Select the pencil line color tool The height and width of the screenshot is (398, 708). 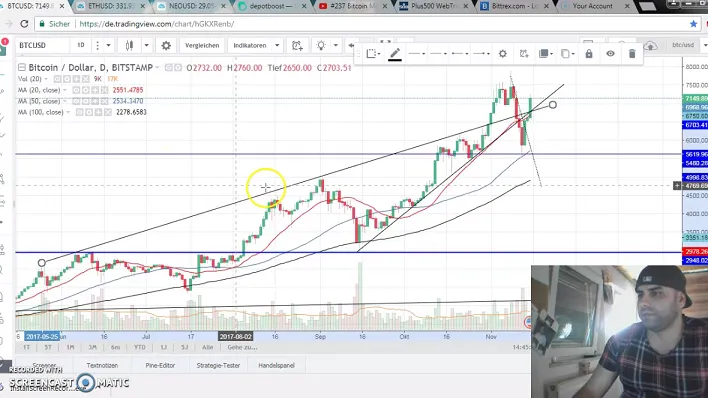[x=395, y=54]
